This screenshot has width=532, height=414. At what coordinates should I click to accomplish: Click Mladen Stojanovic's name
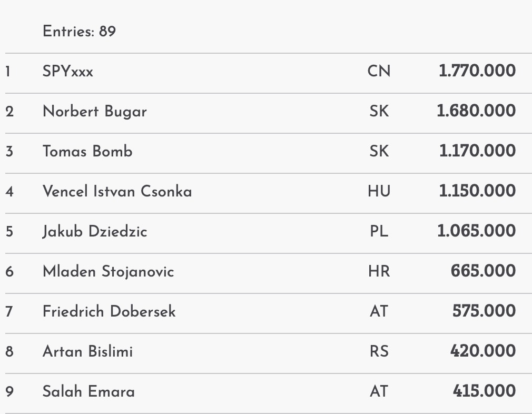pos(108,271)
